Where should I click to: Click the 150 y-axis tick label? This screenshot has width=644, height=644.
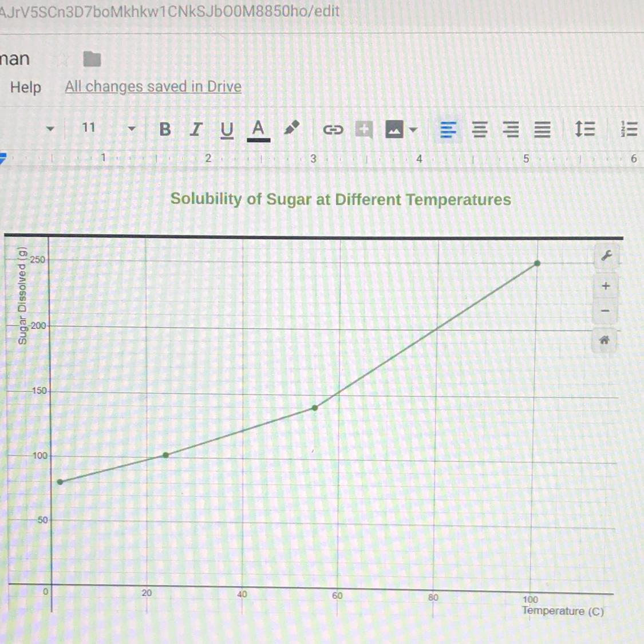coord(39,390)
